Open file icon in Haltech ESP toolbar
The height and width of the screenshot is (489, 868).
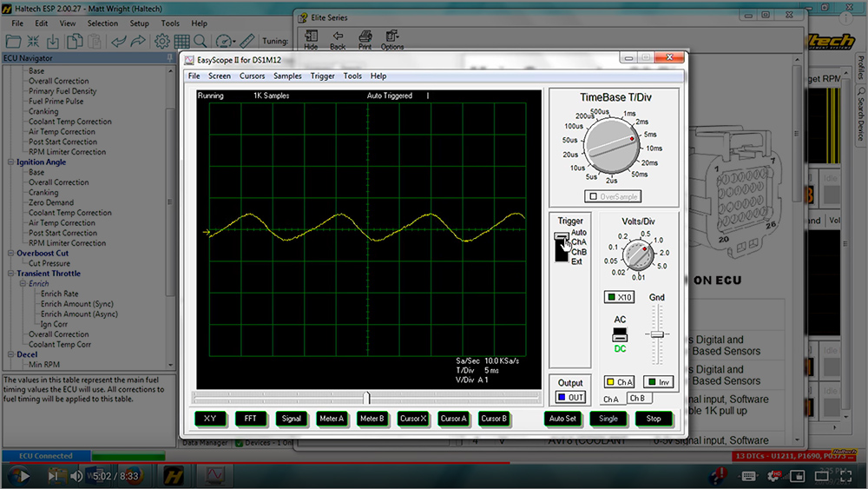[13, 41]
